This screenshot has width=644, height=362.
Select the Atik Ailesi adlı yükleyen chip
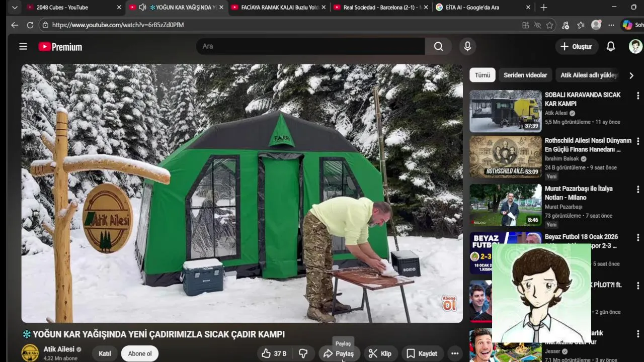[589, 75]
